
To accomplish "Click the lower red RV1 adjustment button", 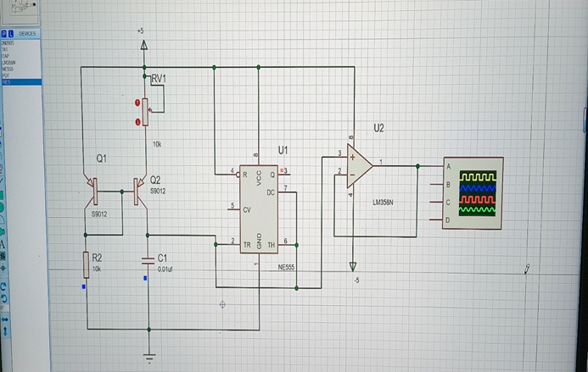I will click(137, 122).
